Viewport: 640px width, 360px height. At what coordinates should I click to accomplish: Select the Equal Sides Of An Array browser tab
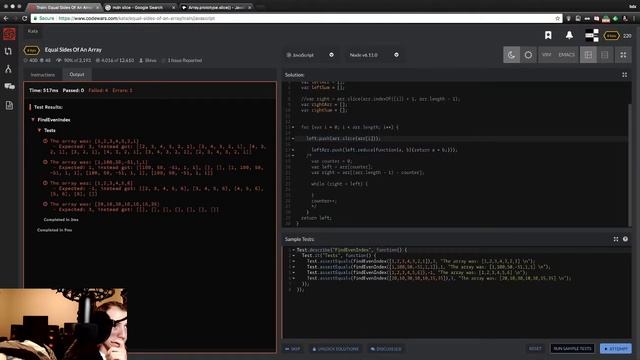point(64,7)
